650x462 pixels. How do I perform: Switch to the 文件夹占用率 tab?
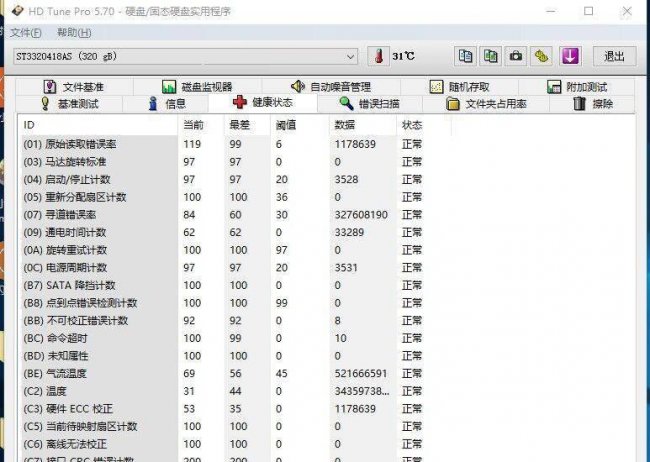pos(487,104)
